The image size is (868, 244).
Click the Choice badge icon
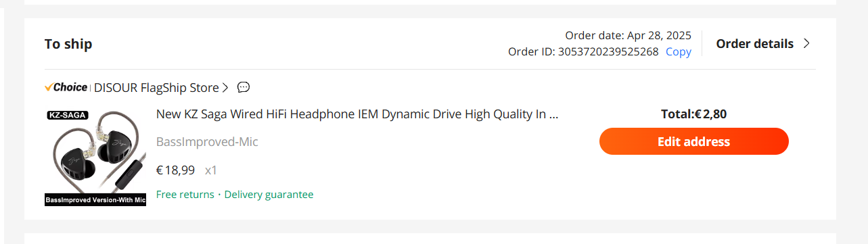[66, 87]
